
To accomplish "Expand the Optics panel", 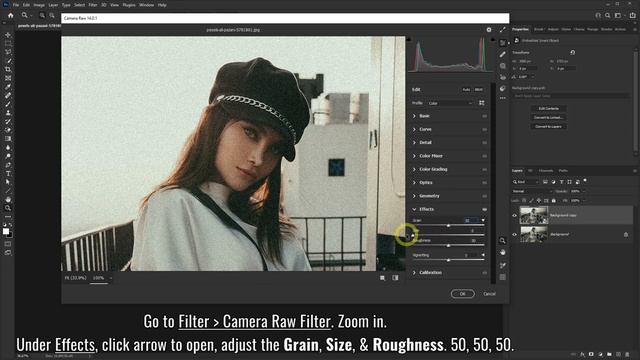I will [414, 183].
